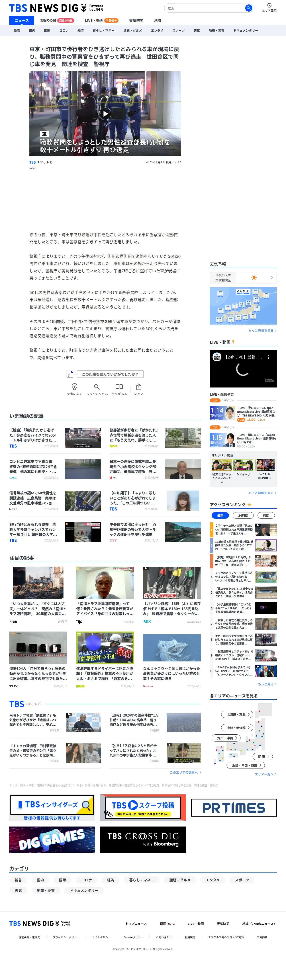Click the sunny weather icon for Tokyo
This screenshot has width=286, height=980.
pyautogui.click(x=254, y=278)
